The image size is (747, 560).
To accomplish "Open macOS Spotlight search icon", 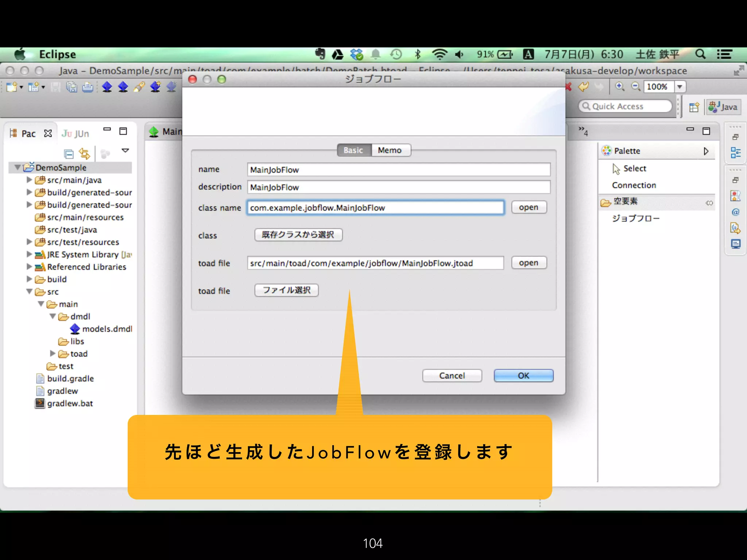I will pyautogui.click(x=700, y=54).
